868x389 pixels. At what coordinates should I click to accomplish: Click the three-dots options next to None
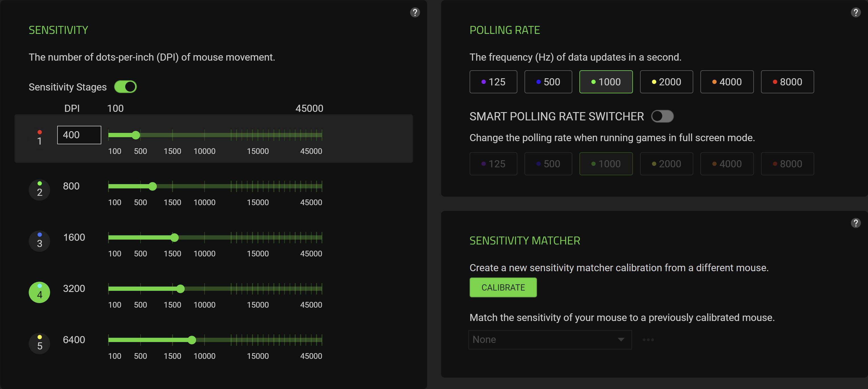click(x=648, y=339)
